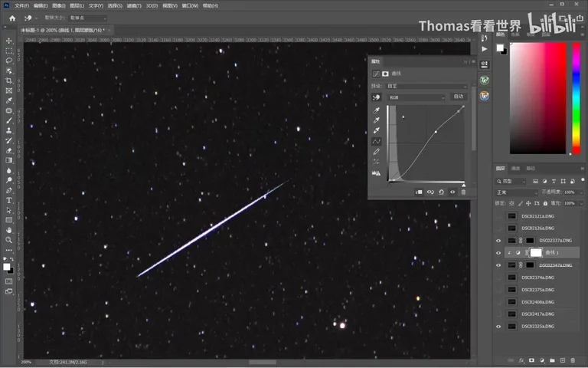The height and width of the screenshot is (368, 588).
Task: Open the layer blend mode dropdown
Action: 517,192
